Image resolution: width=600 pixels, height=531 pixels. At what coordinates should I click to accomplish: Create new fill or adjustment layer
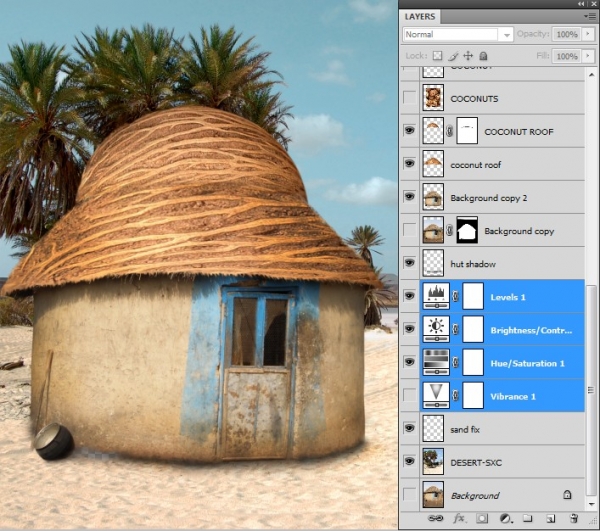click(x=505, y=519)
